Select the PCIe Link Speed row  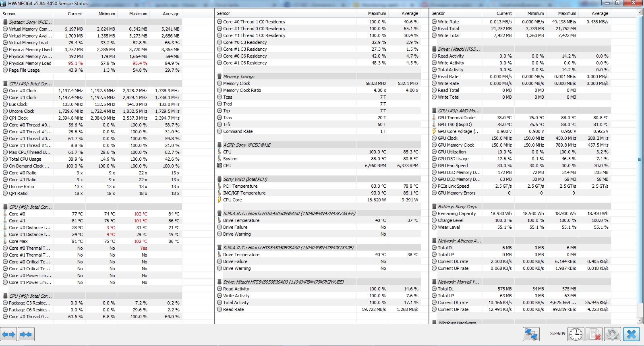click(x=520, y=186)
